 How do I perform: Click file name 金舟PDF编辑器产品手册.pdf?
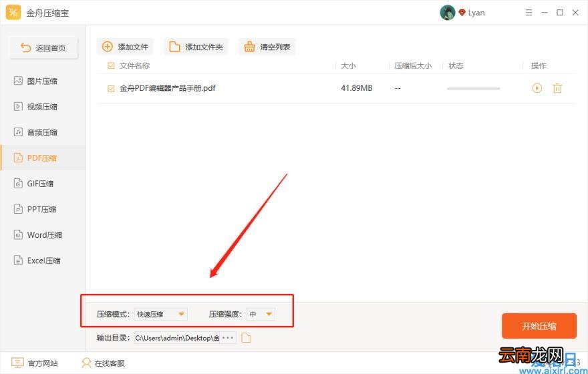point(167,88)
